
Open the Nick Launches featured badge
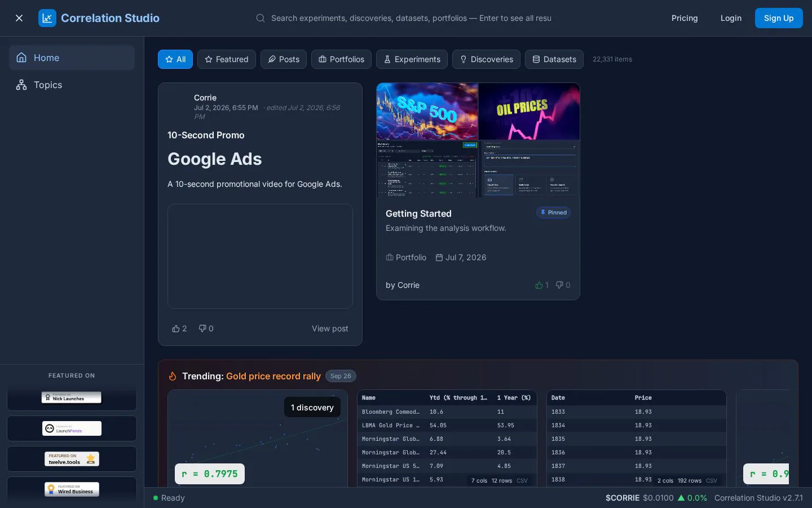(x=72, y=398)
